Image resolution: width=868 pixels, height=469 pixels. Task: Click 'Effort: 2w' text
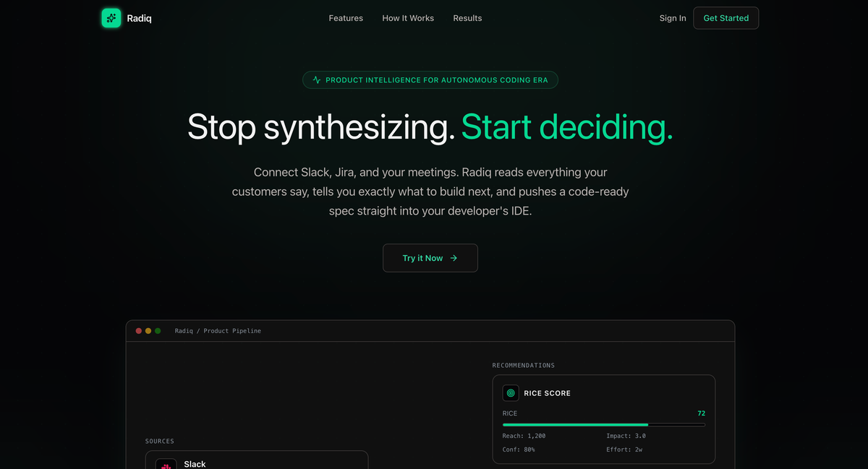624,449
